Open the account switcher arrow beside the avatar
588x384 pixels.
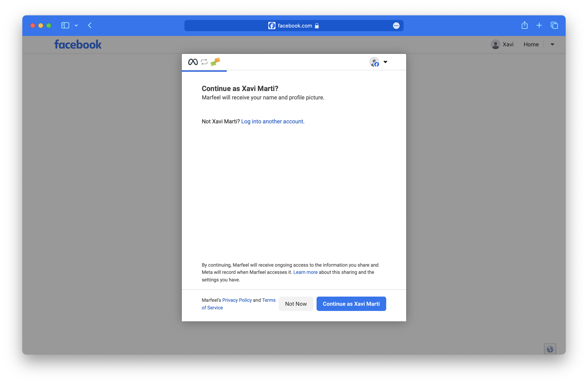[385, 62]
